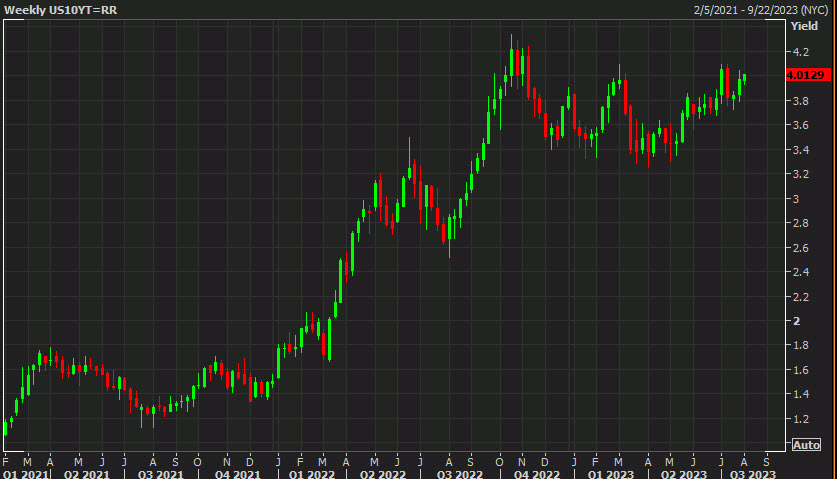Click the Weekly US10YT=RR chart title
Image resolution: width=837 pixels, height=479 pixels.
[52, 8]
